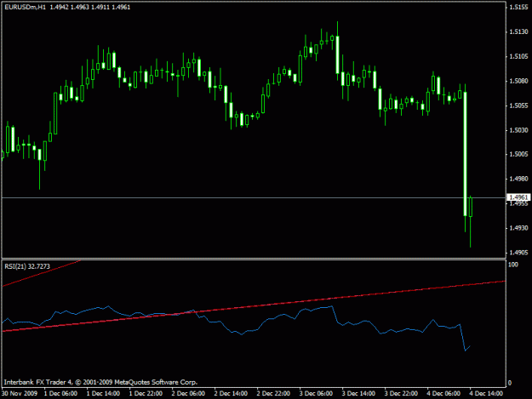Viewport: 532px width, 399px height.
Task: Click the 1.4930 price scale value
Action: click(x=518, y=228)
